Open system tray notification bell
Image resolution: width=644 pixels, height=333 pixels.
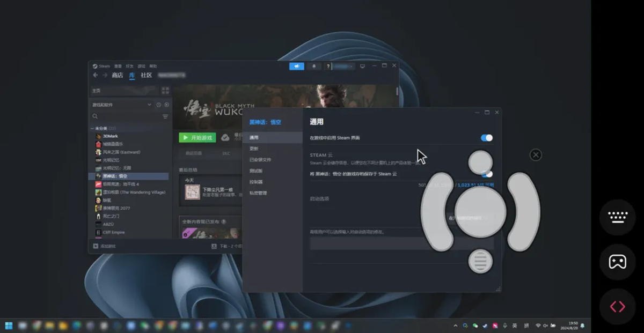[x=583, y=325]
